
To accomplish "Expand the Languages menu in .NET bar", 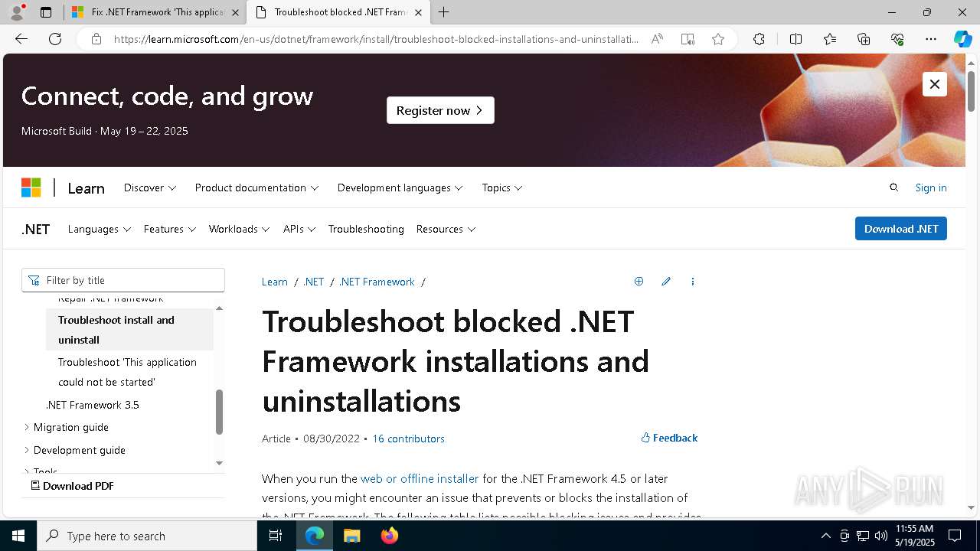I will coord(100,229).
